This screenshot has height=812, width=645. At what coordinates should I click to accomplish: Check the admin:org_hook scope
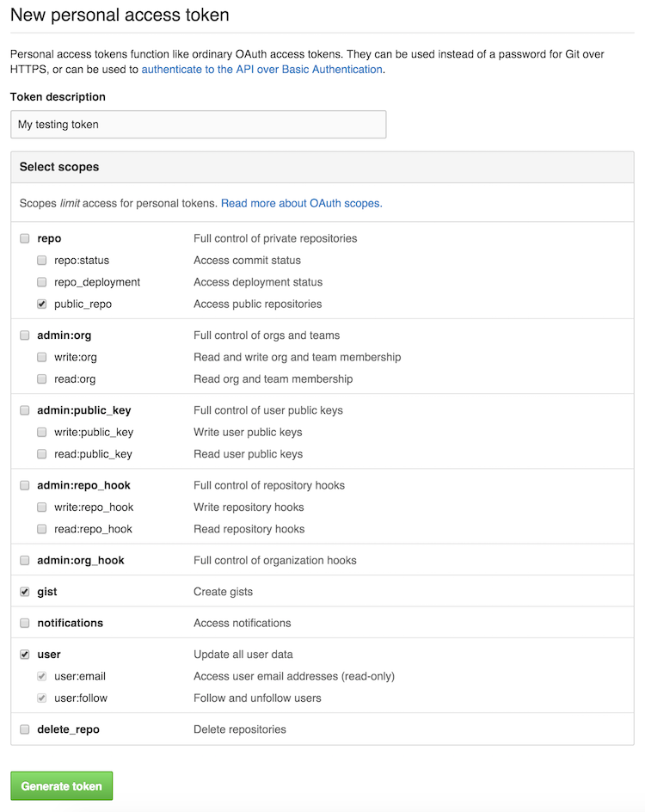pos(25,561)
